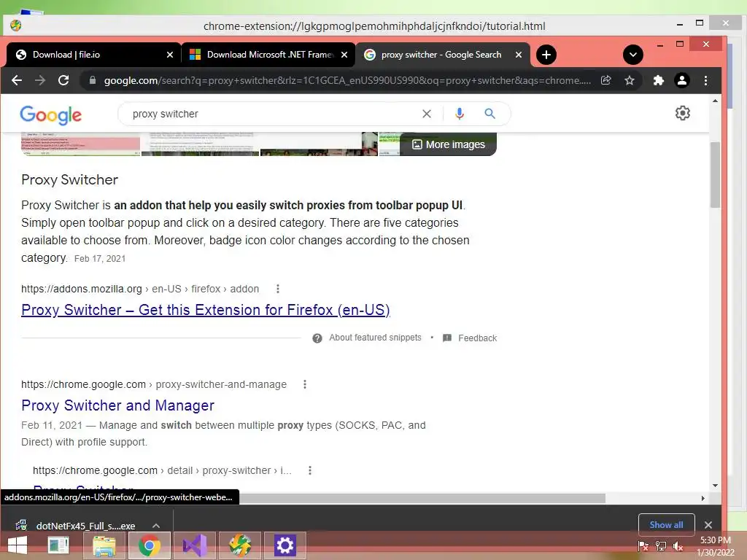The width and height of the screenshot is (747, 560).
Task: Click the Google logo
Action: tap(50, 114)
